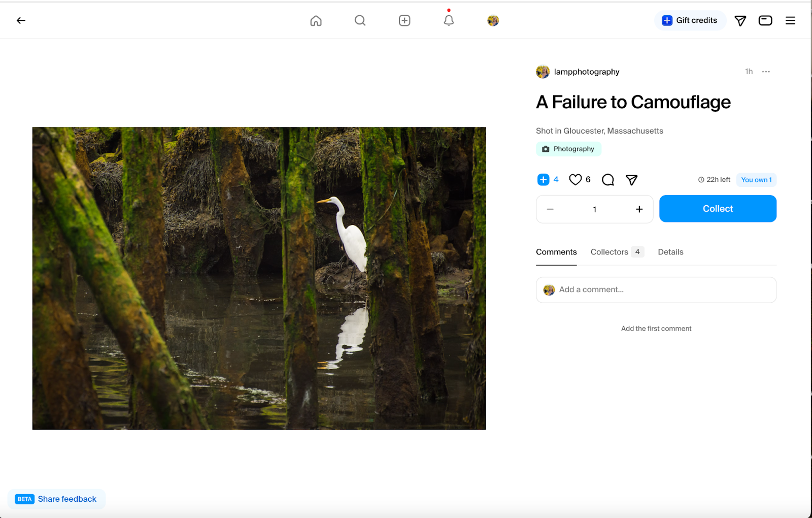This screenshot has height=518, width=812.
Task: Open the search icon in navbar
Action: click(x=360, y=20)
